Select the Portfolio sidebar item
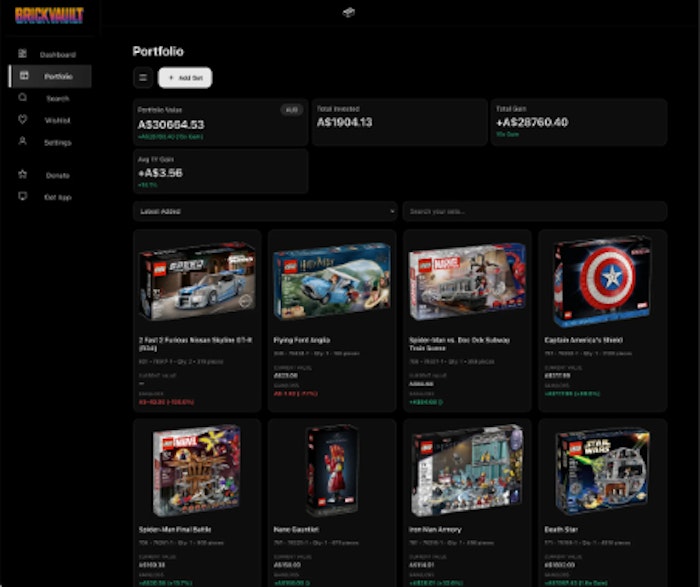 point(50,76)
